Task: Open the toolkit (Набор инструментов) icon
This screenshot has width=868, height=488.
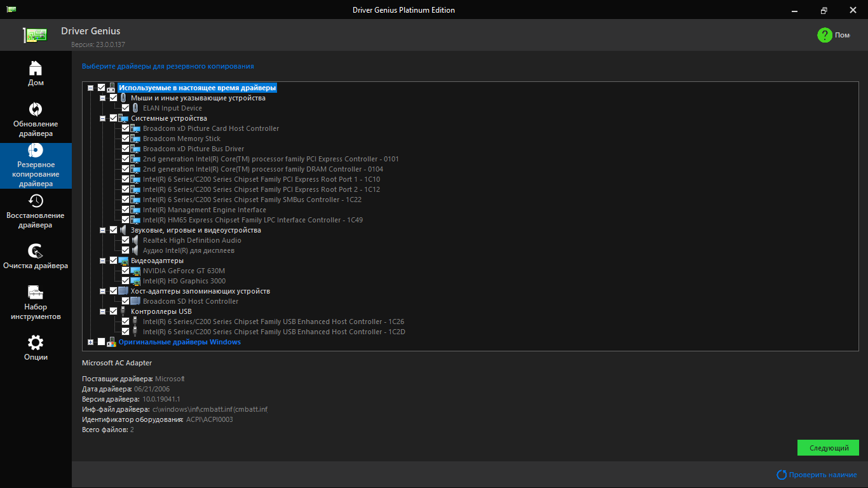Action: click(x=36, y=292)
